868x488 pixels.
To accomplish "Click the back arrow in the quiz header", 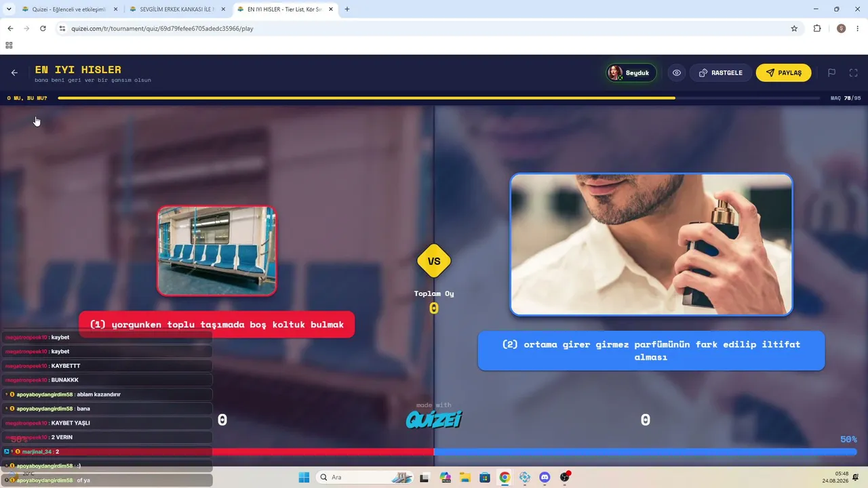I will [14, 73].
